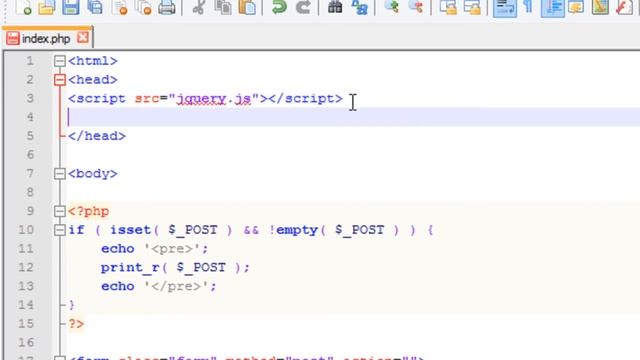
Task: Click echo '</pre>'; on line 13
Action: coord(159,286)
